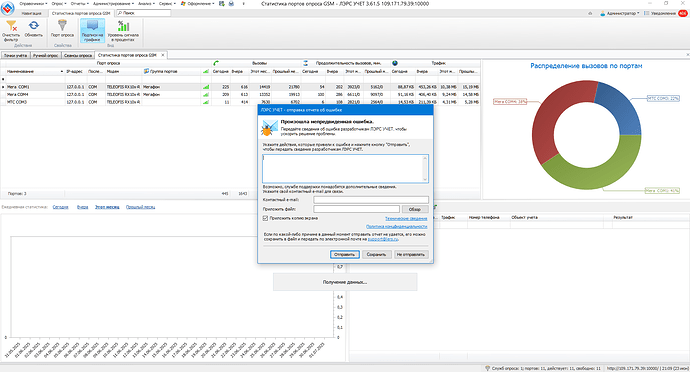Click the Очистить фильтр funnel icon
The image size is (690, 372).
coord(11,26)
